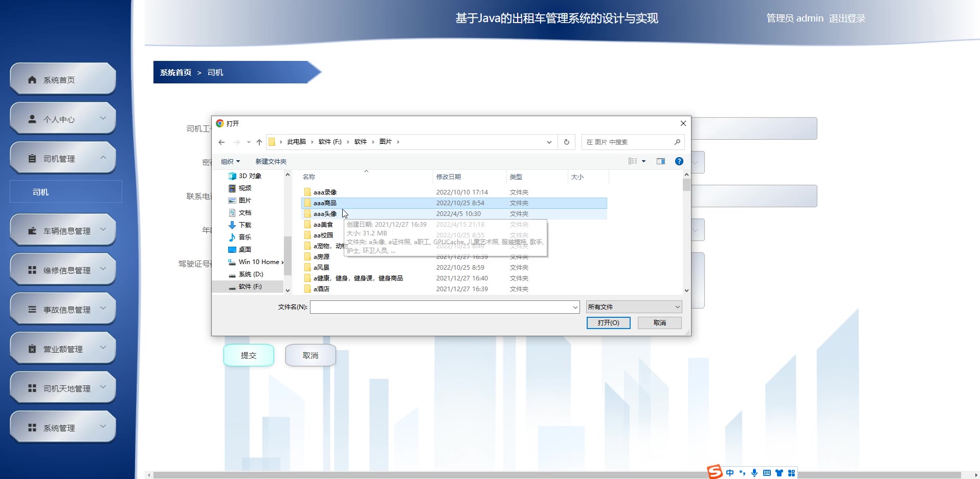Click the 文件名 input field
980x479 pixels.
point(444,307)
